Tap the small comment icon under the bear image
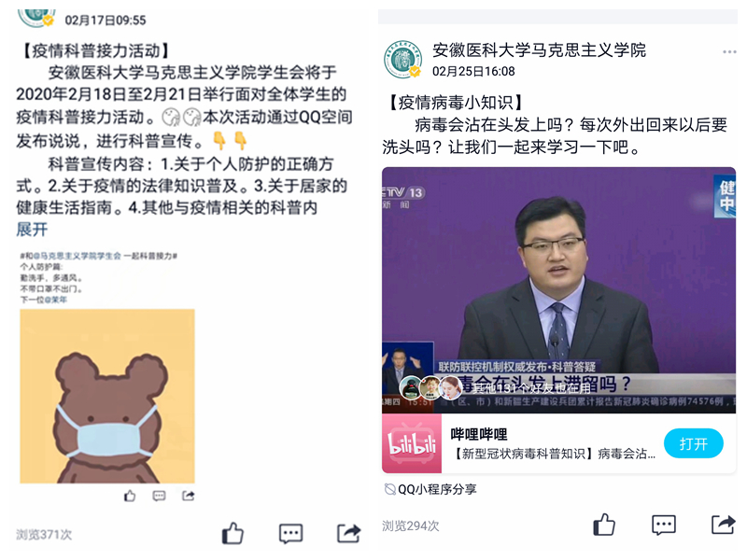 point(159,497)
